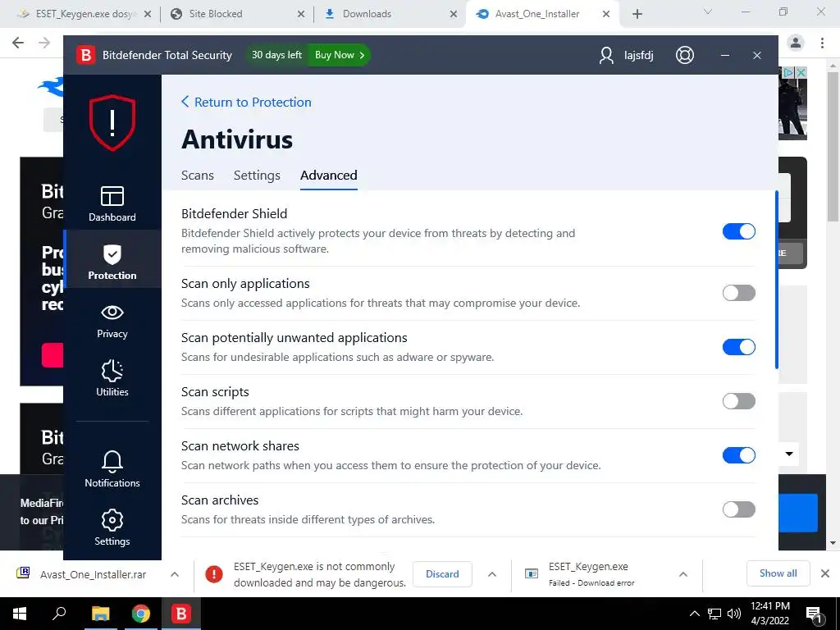Click the Bitdefender B logo in title bar
Viewport: 840px width, 630px height.
(x=85, y=55)
